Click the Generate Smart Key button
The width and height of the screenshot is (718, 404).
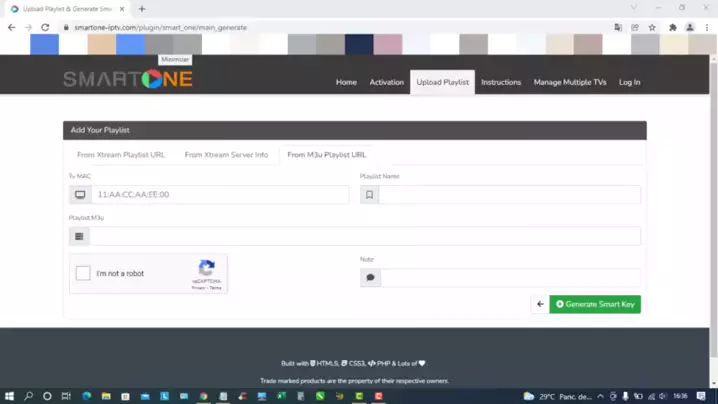point(595,304)
